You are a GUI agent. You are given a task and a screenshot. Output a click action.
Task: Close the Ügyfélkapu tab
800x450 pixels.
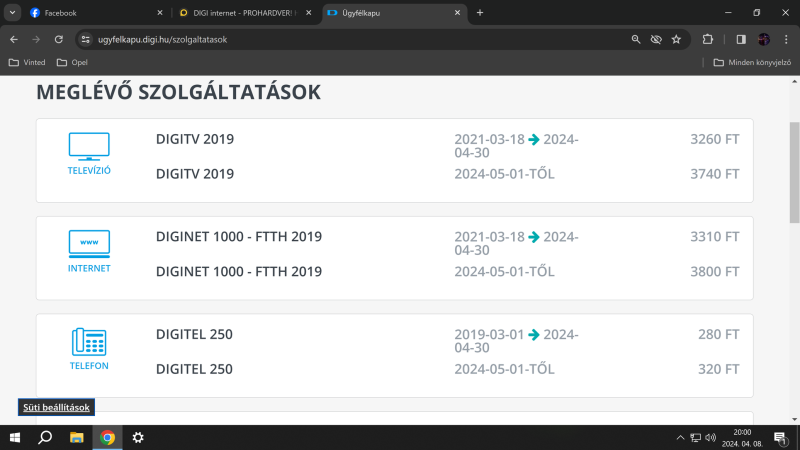coord(457,13)
